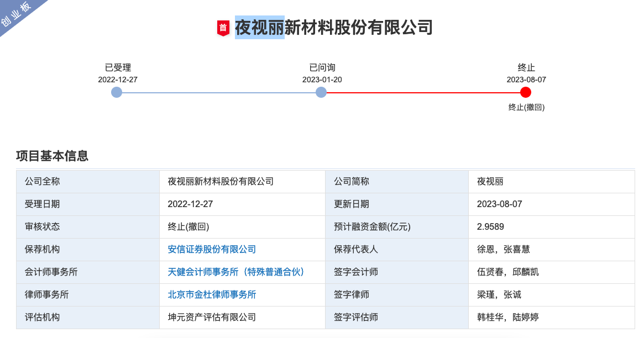Click the 梁瑾，张诚 value
The image size is (644, 338).
499,294
